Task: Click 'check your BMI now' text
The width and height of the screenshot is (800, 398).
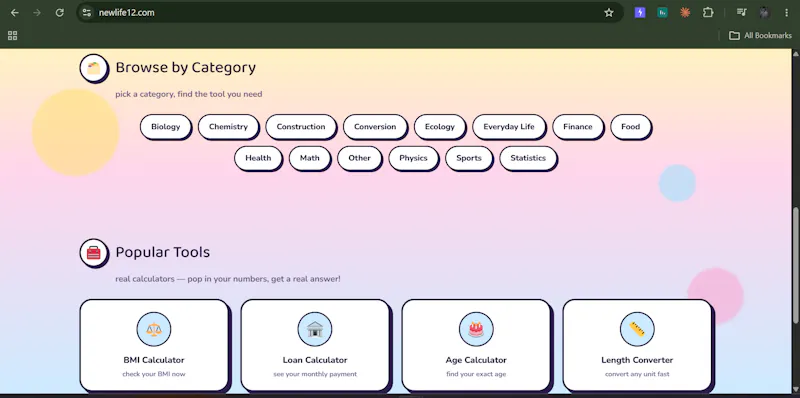Action: pos(154,375)
